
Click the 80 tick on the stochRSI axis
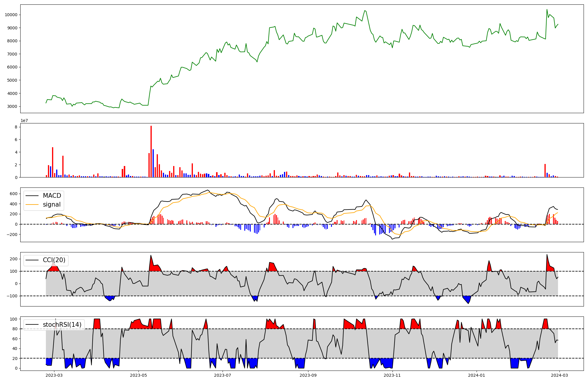point(15,329)
